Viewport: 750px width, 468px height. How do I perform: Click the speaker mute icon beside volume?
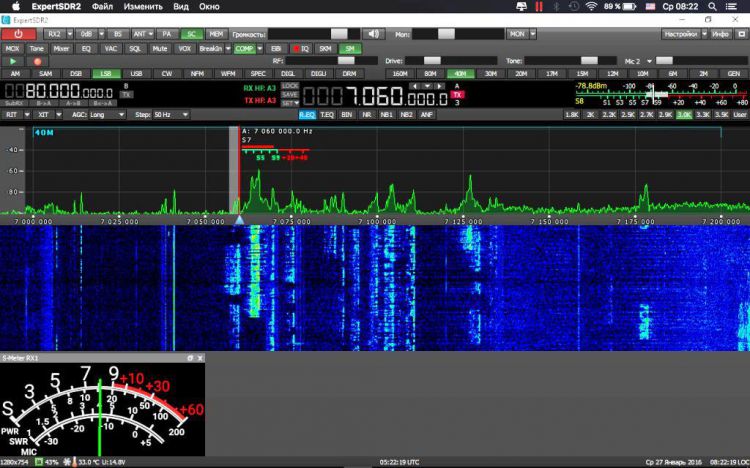(x=374, y=34)
